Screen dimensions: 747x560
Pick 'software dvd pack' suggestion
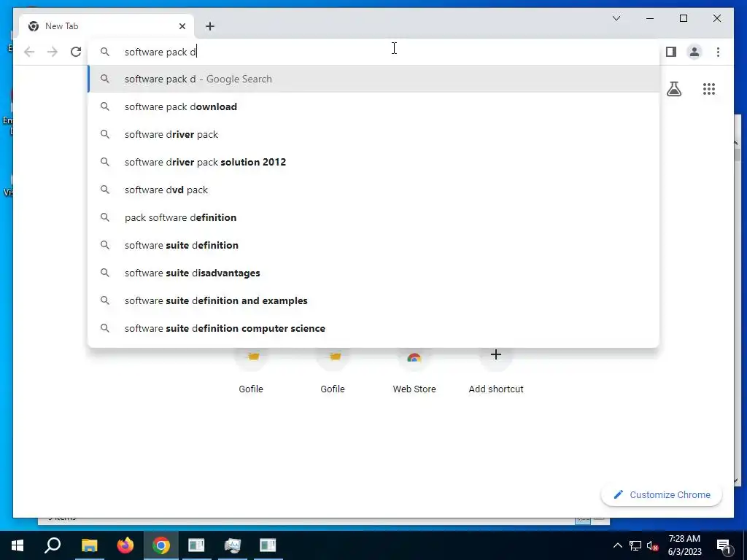pyautogui.click(x=373, y=190)
